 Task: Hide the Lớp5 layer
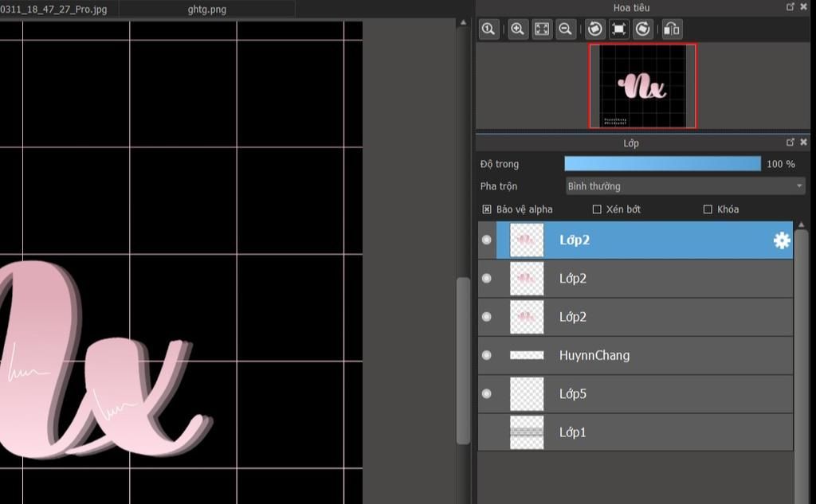[487, 394]
